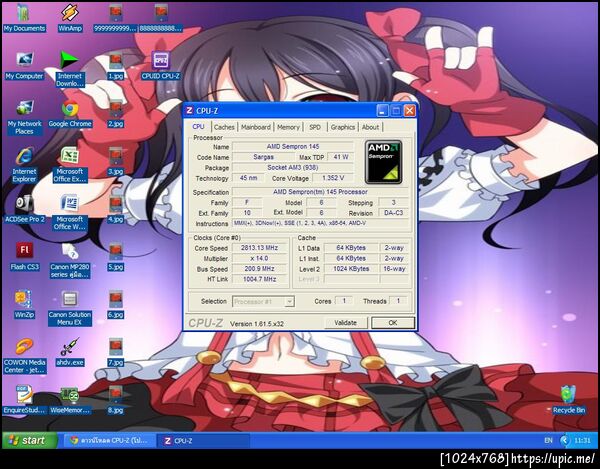This screenshot has width=600, height=469.
Task: Launch WinZip desktop shortcut
Action: click(x=24, y=304)
